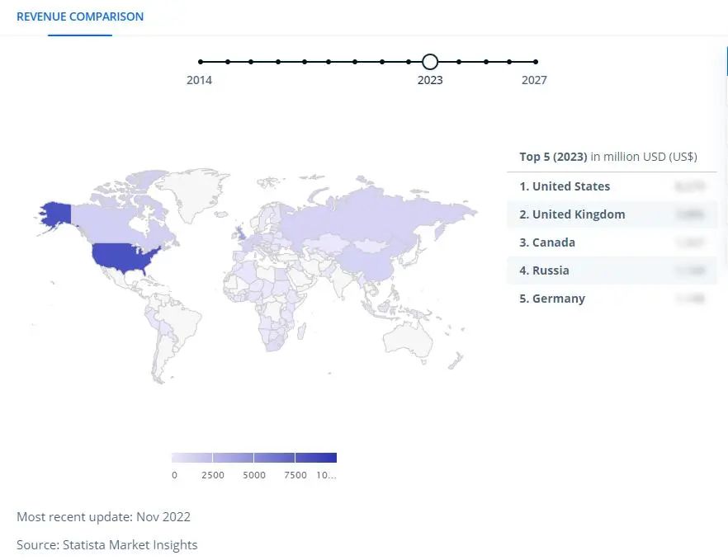Select Germany row in Top 5 list

(x=612, y=299)
